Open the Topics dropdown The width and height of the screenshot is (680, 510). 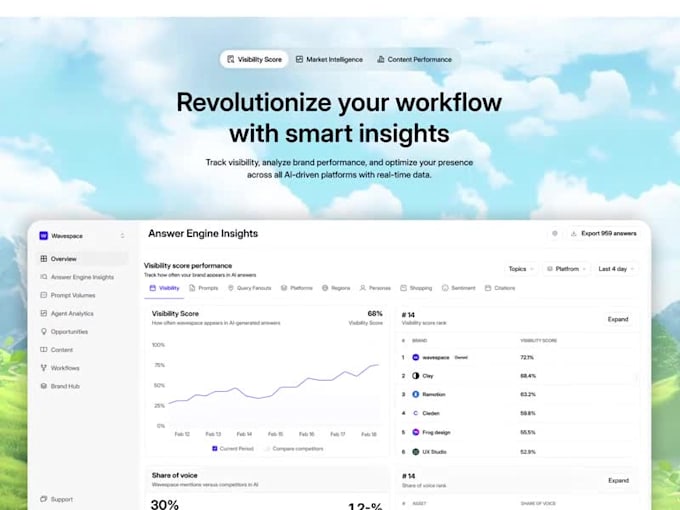point(521,269)
